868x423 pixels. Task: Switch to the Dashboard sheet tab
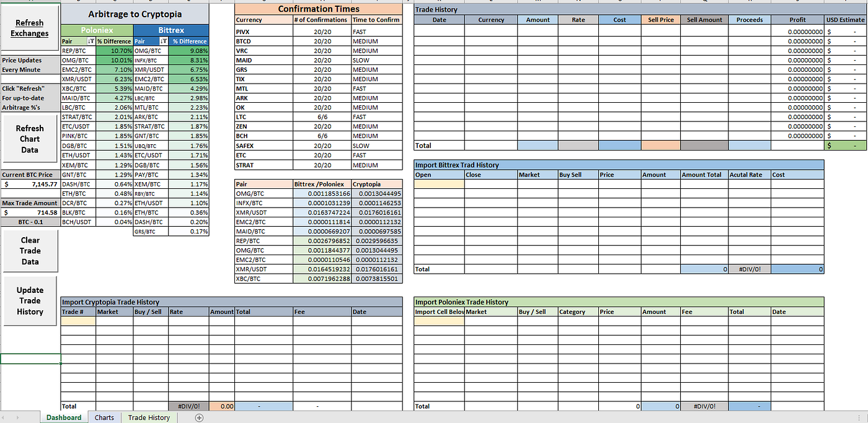(64, 417)
